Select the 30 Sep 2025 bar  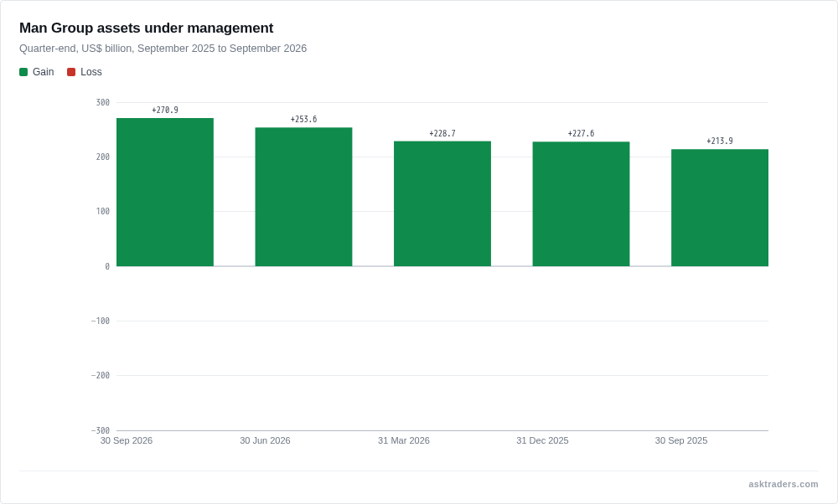pos(720,208)
